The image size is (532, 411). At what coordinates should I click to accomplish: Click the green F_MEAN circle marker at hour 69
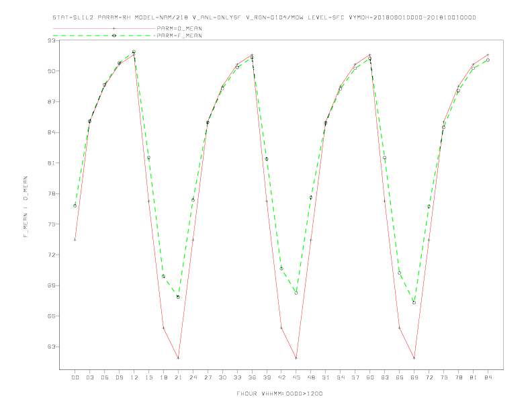[414, 302]
